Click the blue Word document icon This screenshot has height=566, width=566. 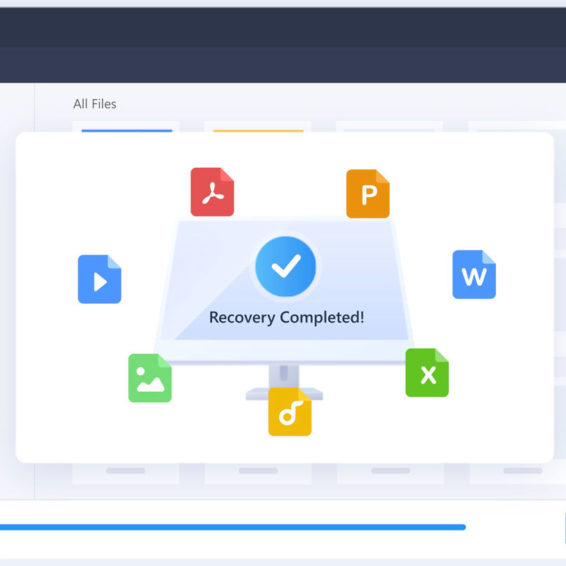click(x=474, y=275)
